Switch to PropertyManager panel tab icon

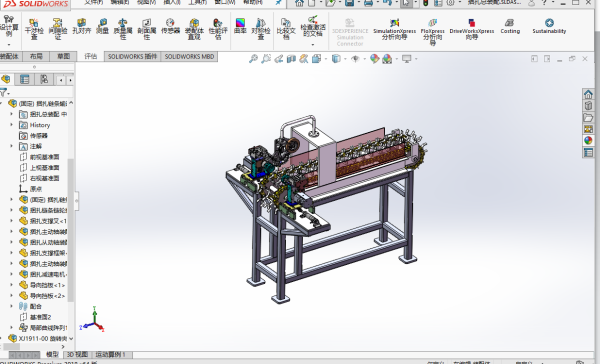click(24, 79)
